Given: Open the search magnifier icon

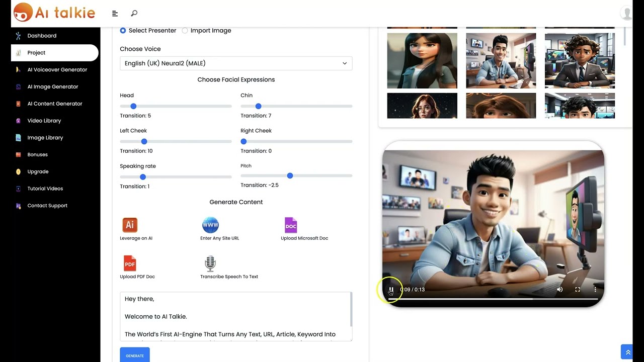Looking at the screenshot, I should point(134,13).
